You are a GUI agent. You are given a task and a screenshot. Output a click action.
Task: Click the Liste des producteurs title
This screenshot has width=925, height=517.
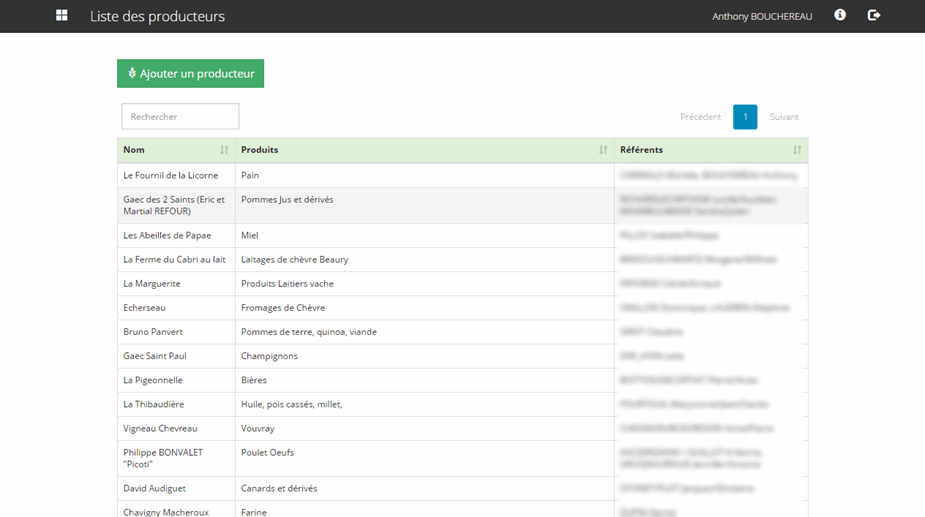tap(157, 17)
